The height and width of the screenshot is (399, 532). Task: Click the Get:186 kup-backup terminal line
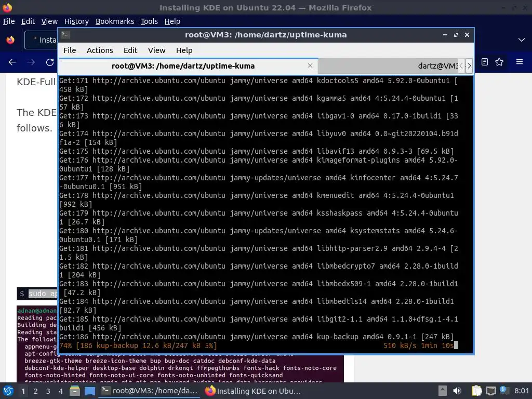pyautogui.click(x=257, y=337)
